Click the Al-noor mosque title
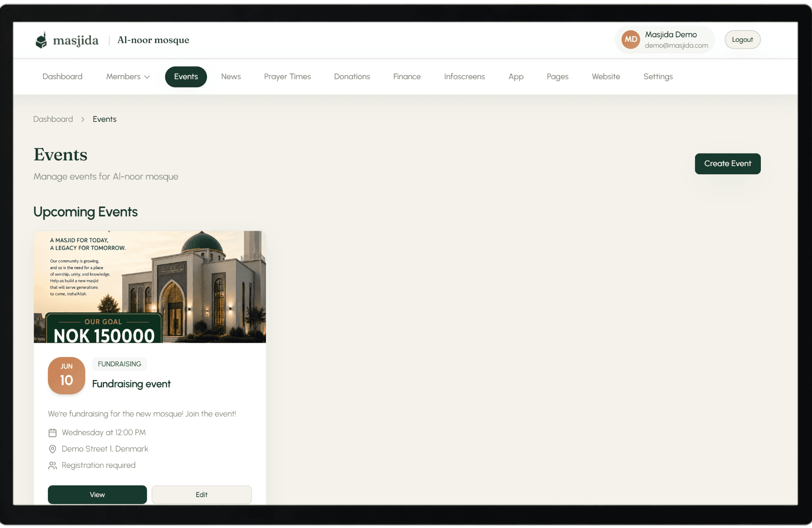 point(153,40)
